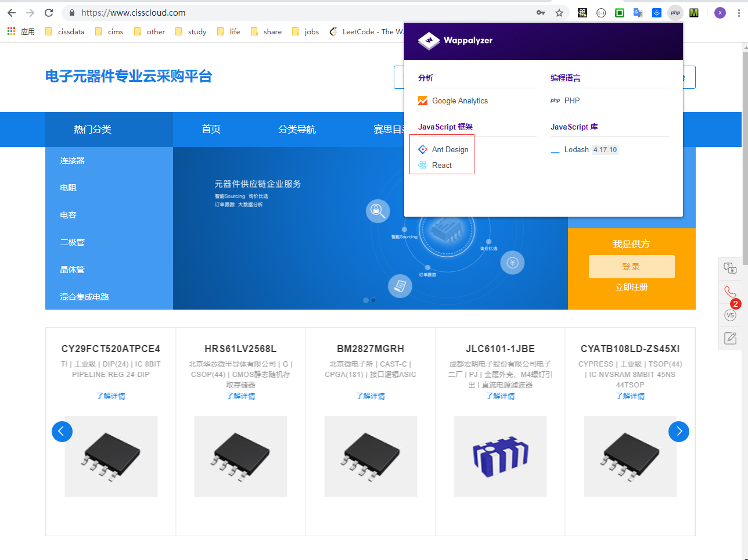Open the 编程语言 category in Wappalyzer
This screenshot has height=560, width=748.
point(566,78)
